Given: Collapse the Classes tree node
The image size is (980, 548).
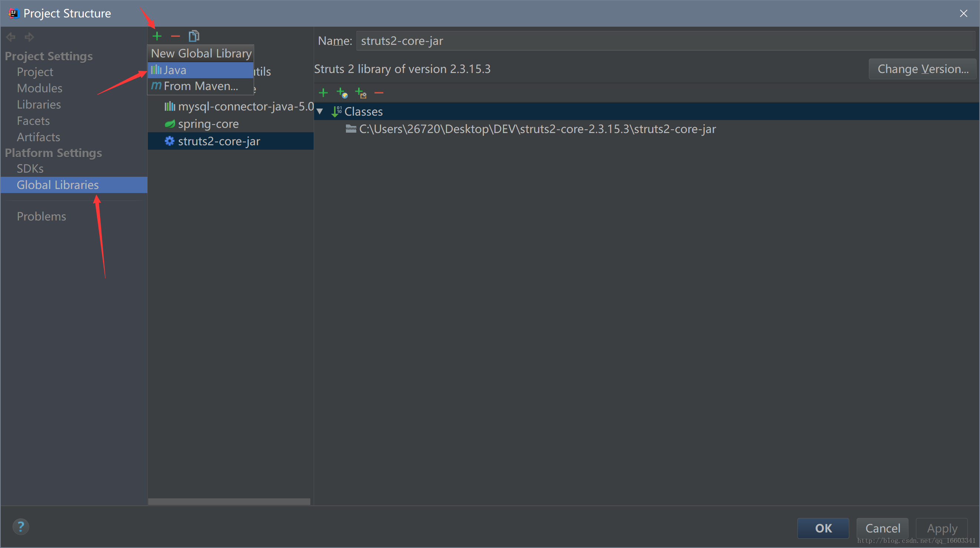Looking at the screenshot, I should (x=320, y=112).
